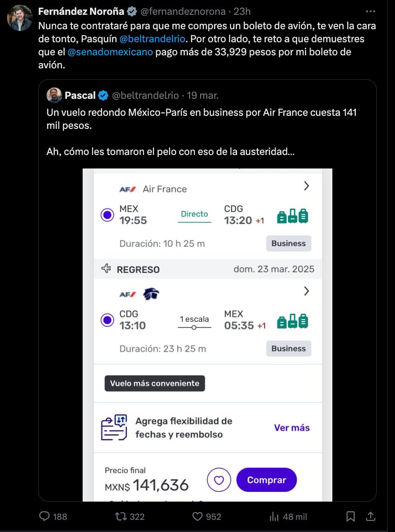Viewport: 395px width, 532px height.
Task: Open view analytics bar chart icon
Action: tap(274, 516)
